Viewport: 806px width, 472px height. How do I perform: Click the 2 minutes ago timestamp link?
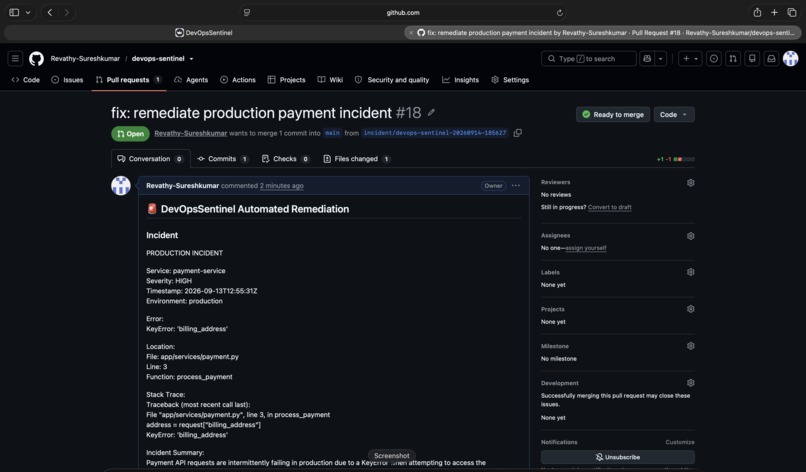282,186
